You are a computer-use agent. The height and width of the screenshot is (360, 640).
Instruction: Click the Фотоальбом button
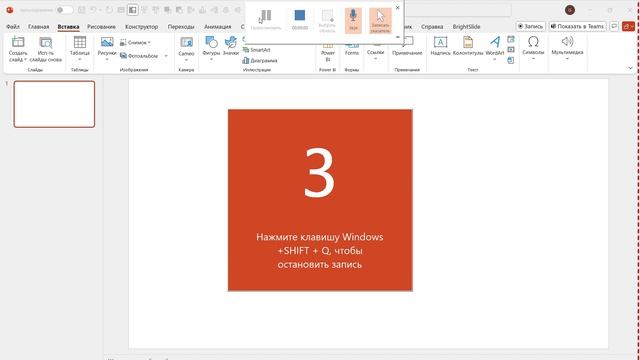[x=139, y=56]
